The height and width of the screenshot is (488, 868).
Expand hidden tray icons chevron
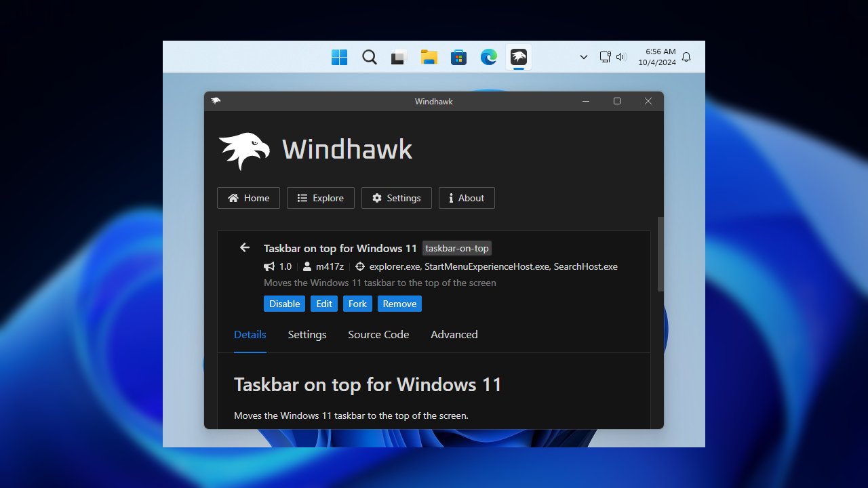(x=584, y=58)
